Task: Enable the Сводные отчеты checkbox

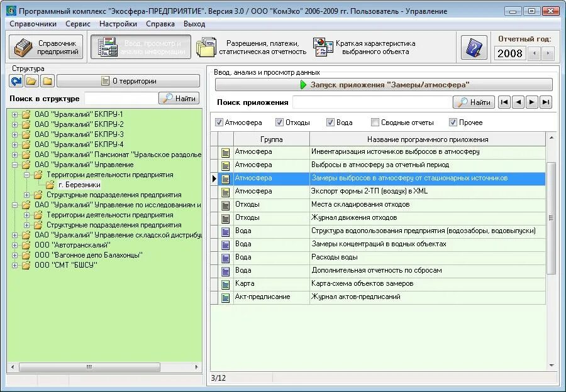Action: pos(375,122)
